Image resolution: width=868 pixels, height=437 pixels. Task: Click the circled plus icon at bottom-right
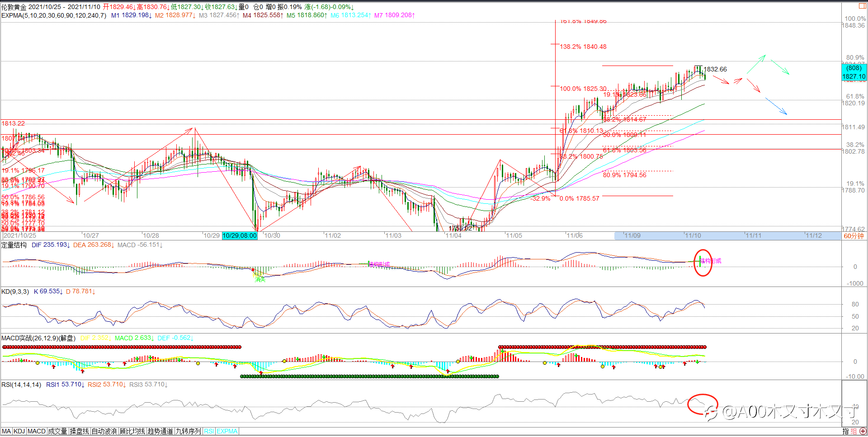tap(863, 432)
